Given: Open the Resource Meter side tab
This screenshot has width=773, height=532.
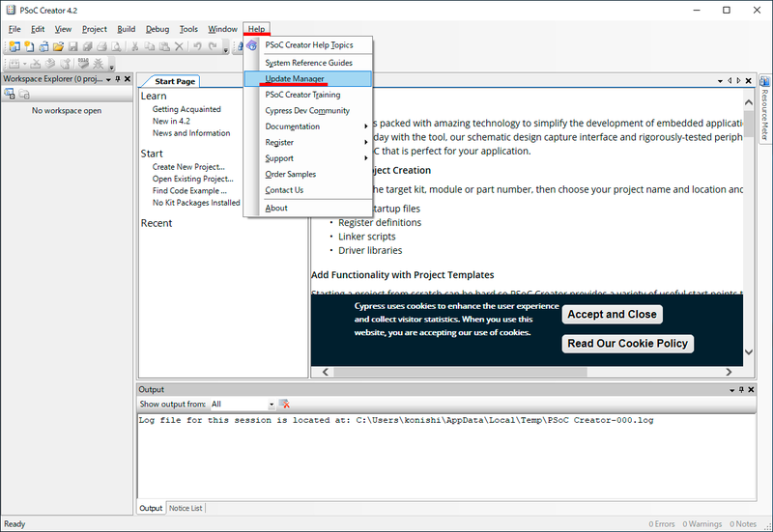Looking at the screenshot, I should (x=764, y=108).
